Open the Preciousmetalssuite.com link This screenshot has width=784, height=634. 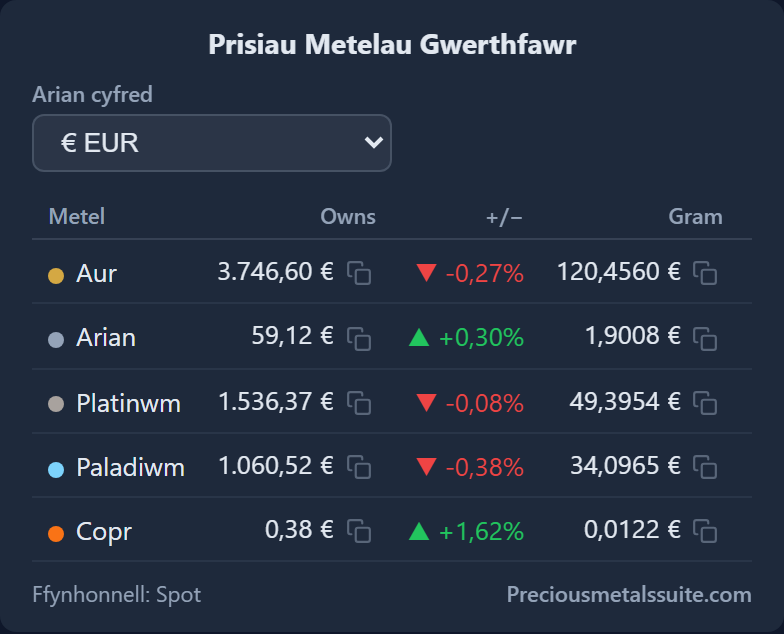click(x=629, y=594)
